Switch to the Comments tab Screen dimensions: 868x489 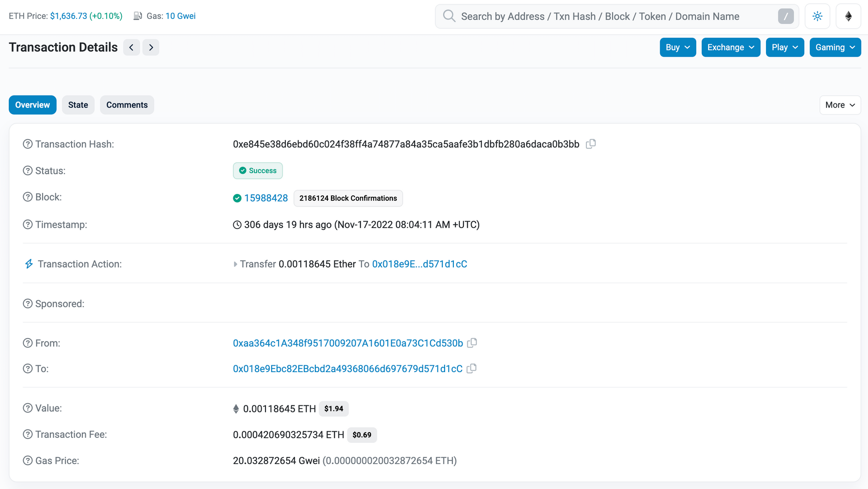click(127, 105)
